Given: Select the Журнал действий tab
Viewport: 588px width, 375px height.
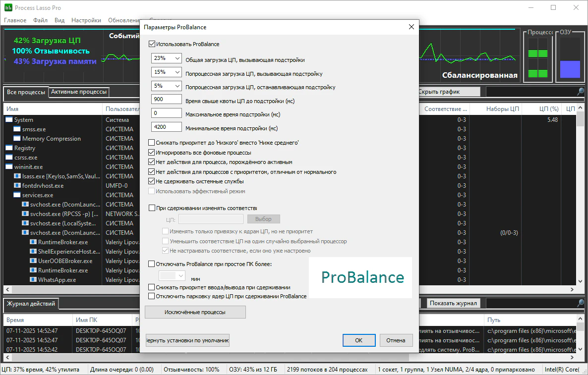Looking at the screenshot, I should click(31, 304).
